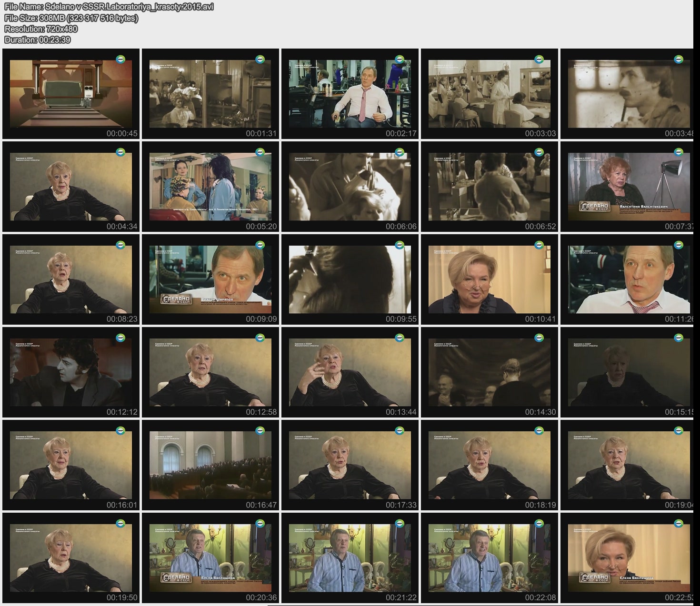
Task: Click channel logo on the 00:14:30 frame
Action: (x=539, y=338)
